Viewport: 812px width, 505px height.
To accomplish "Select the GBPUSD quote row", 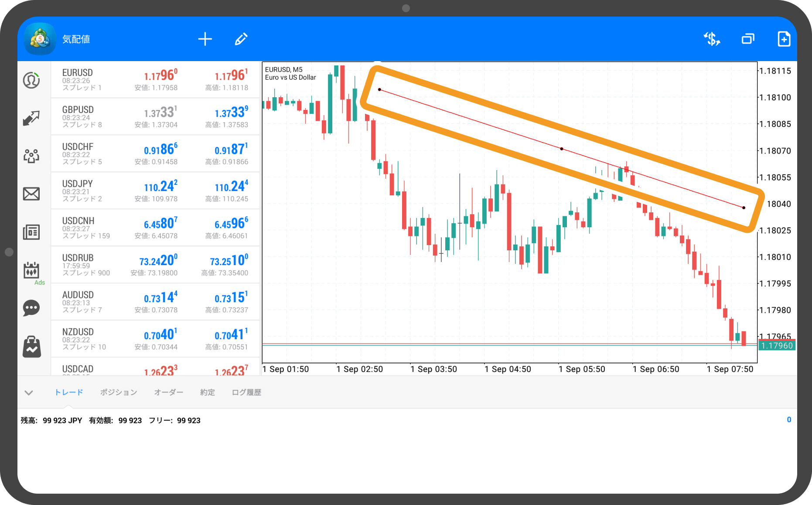I will tap(155, 116).
